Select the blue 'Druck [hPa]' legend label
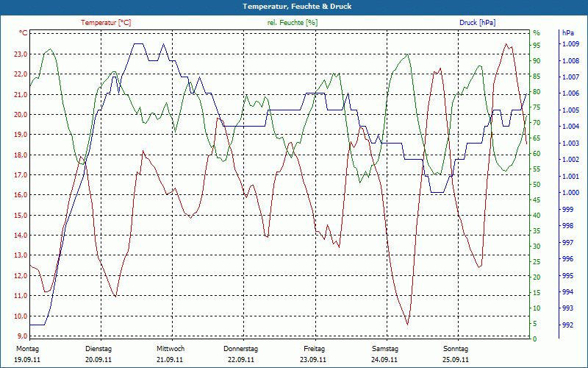Viewport: 588px width, 368px height. 477,23
